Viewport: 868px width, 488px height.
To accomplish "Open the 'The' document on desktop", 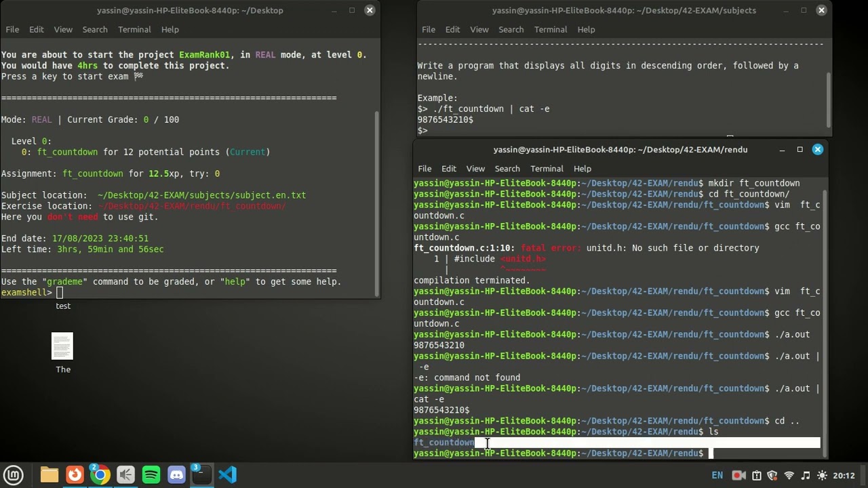I will pos(62,352).
